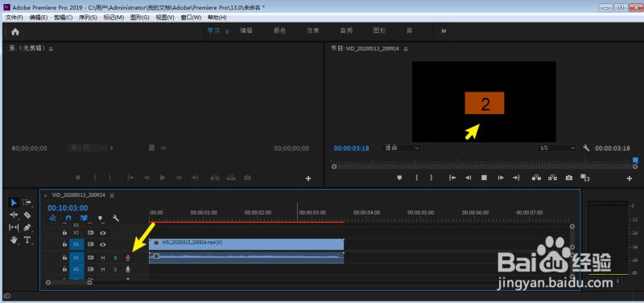Solo audio track A2
Viewport: 644px width, 303px height.
point(115,269)
